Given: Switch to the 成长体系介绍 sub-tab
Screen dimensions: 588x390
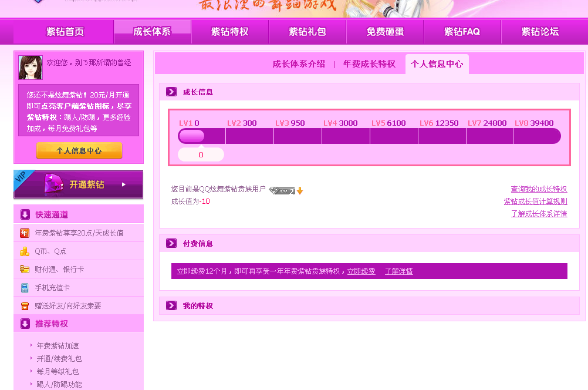Looking at the screenshot, I should tap(299, 64).
